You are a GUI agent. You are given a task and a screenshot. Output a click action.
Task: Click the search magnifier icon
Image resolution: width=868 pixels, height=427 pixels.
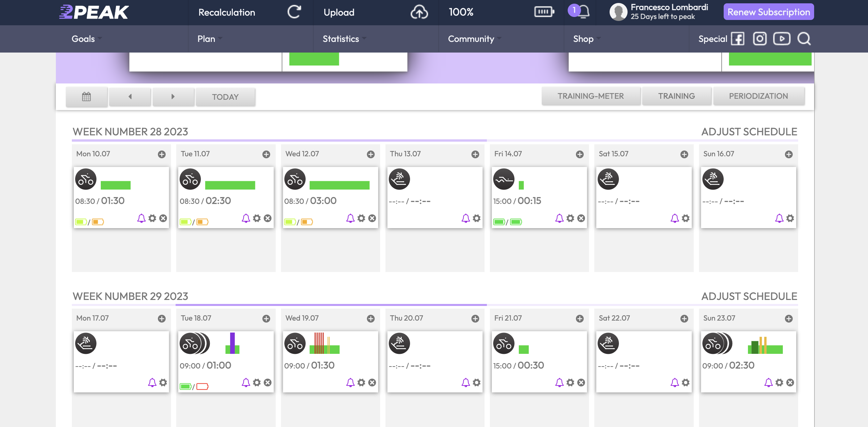pyautogui.click(x=803, y=39)
